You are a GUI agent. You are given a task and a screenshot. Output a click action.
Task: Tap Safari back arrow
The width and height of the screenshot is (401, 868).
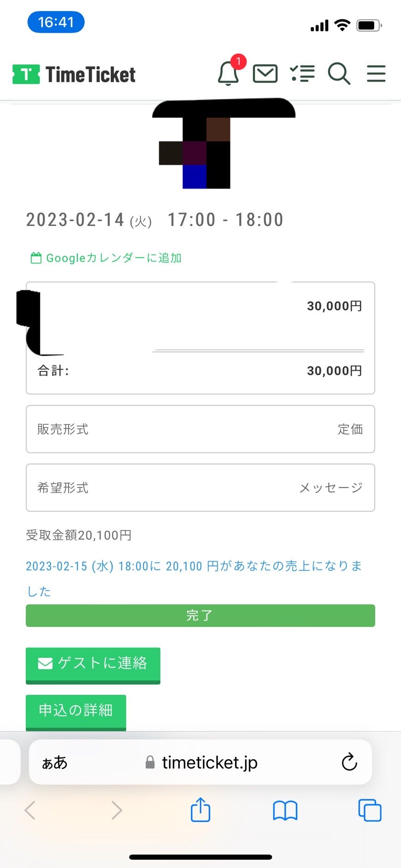pyautogui.click(x=30, y=810)
